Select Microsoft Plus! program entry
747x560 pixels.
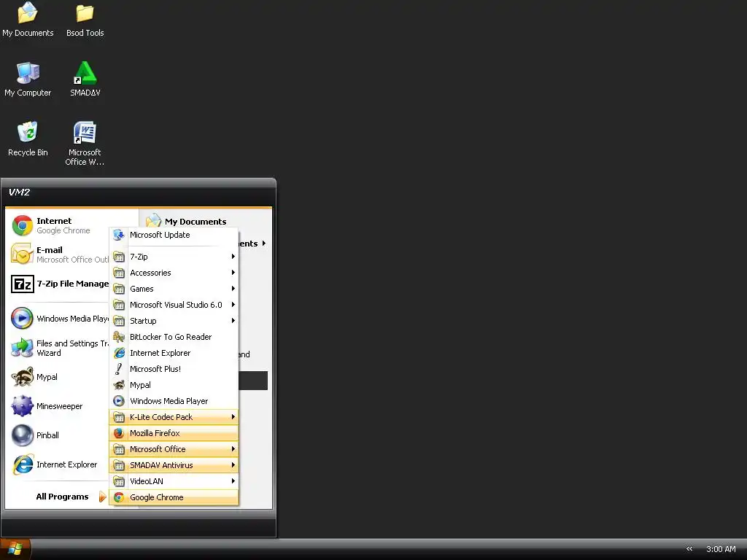[174, 368]
